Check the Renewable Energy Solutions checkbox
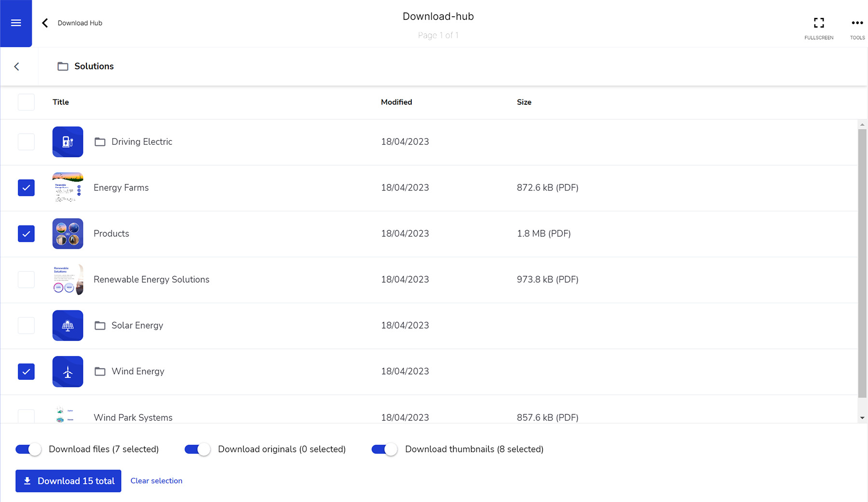The height and width of the screenshot is (502, 868). point(26,279)
